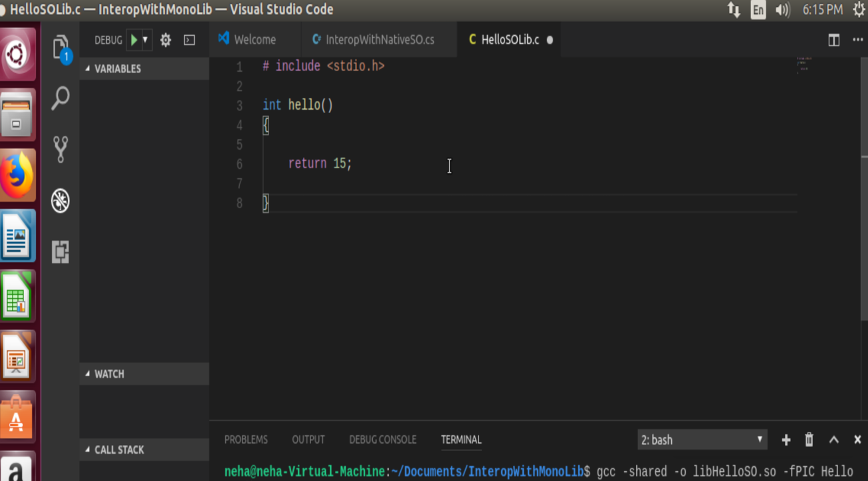The height and width of the screenshot is (481, 868).
Task: Switch to the PROBLEMS panel tab
Action: [x=246, y=440]
